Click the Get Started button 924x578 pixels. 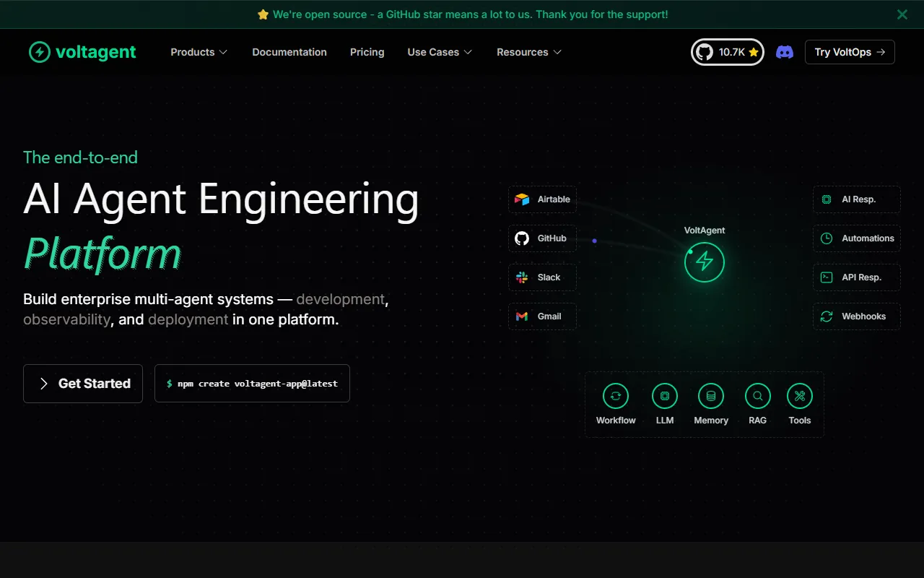tap(83, 384)
